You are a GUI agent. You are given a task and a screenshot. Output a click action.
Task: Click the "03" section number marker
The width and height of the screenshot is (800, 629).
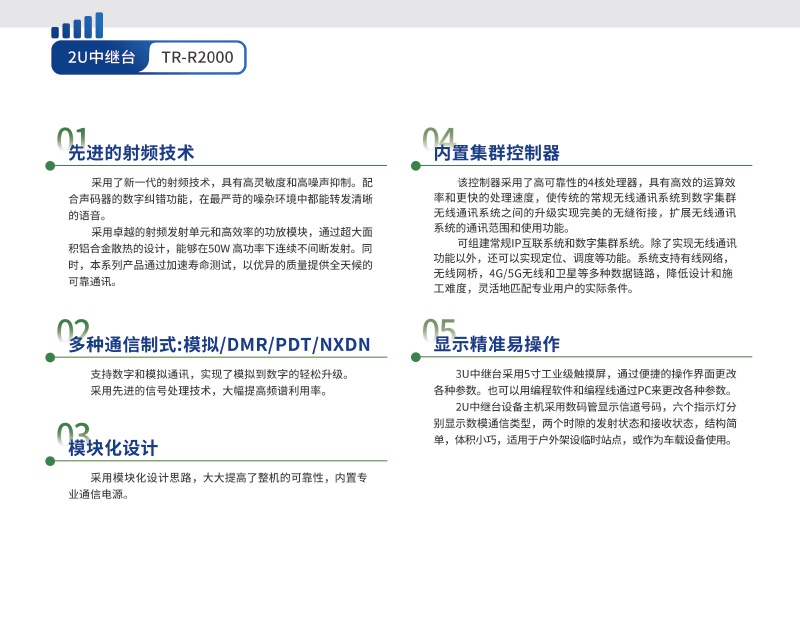73,434
